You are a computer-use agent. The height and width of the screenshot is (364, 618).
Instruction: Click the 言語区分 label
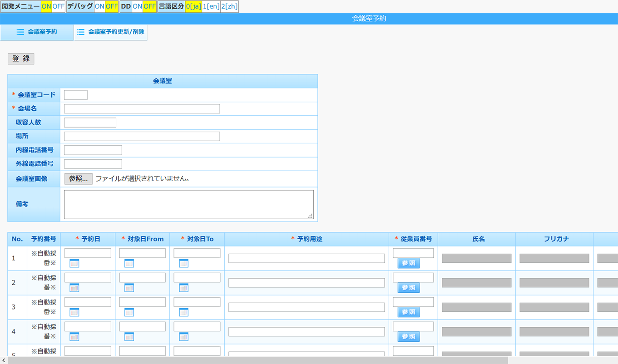[x=171, y=6]
